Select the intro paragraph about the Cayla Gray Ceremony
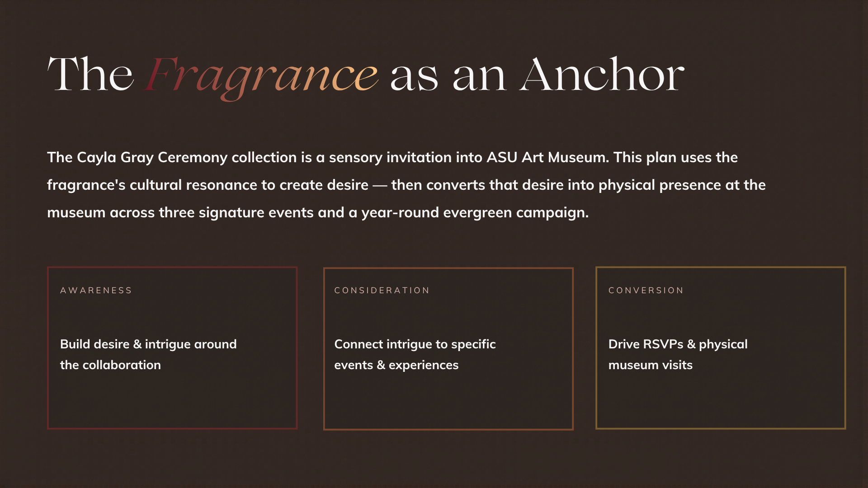This screenshot has width=868, height=488. click(x=406, y=185)
